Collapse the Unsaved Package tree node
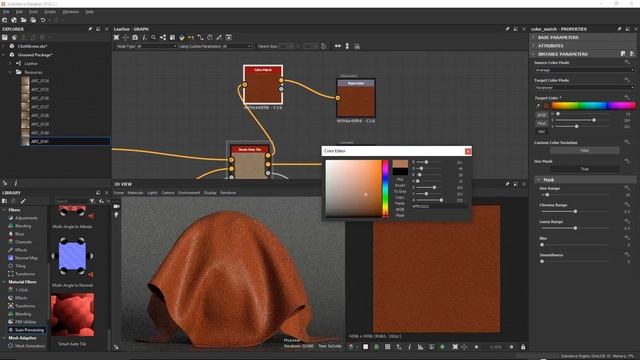The height and width of the screenshot is (360, 640). click(4, 55)
